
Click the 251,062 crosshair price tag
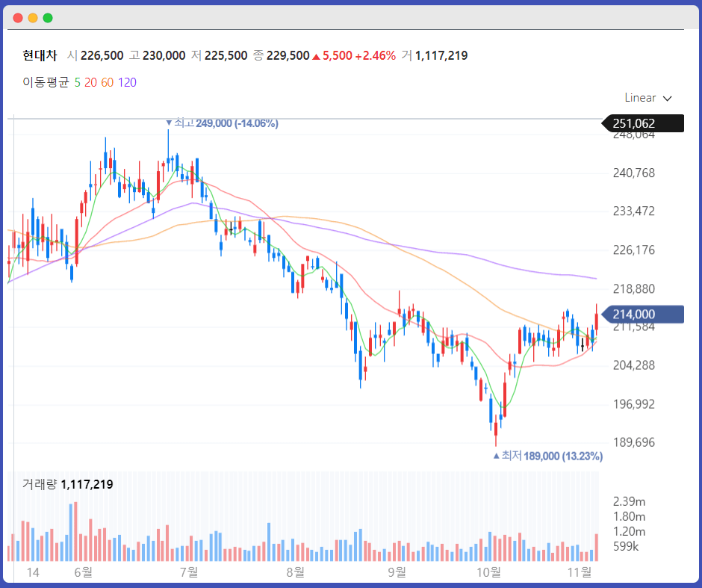(642, 123)
